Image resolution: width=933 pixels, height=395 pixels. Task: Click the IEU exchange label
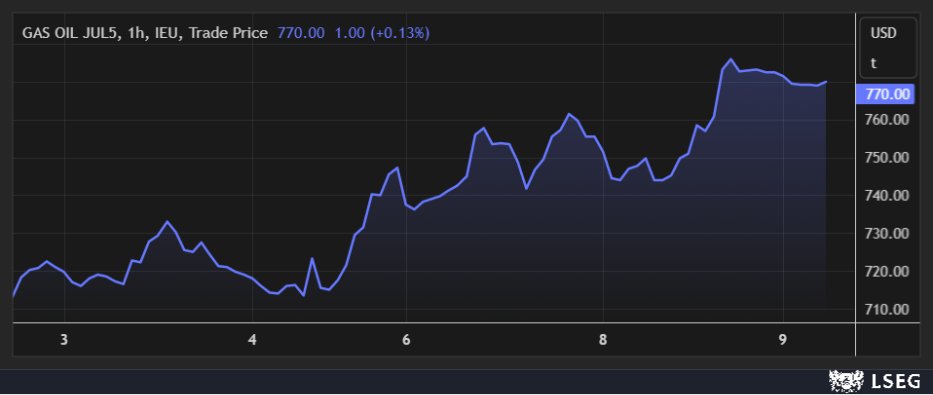(x=168, y=33)
